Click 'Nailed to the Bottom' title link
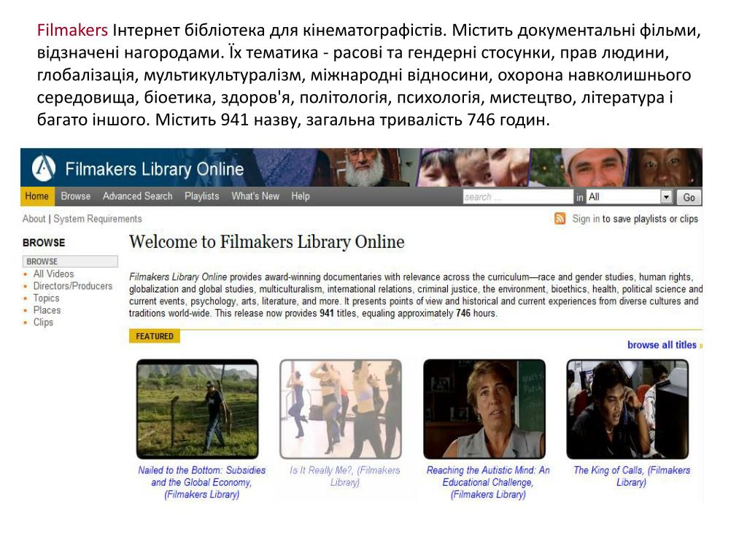The image size is (747, 560). (202, 483)
